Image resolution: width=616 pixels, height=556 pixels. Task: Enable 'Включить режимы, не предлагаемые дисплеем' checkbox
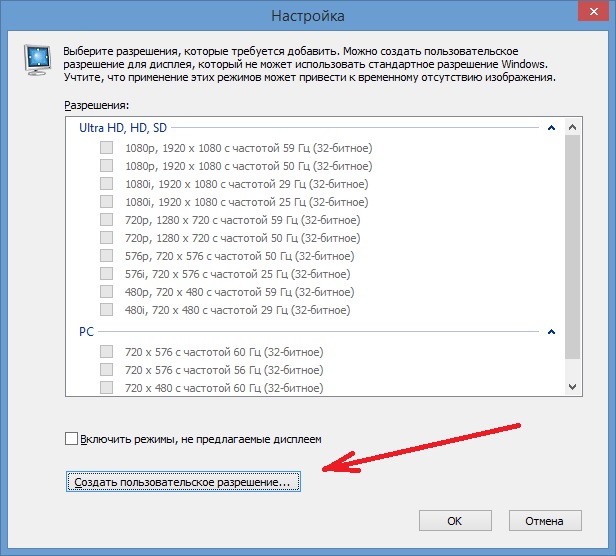(71, 439)
